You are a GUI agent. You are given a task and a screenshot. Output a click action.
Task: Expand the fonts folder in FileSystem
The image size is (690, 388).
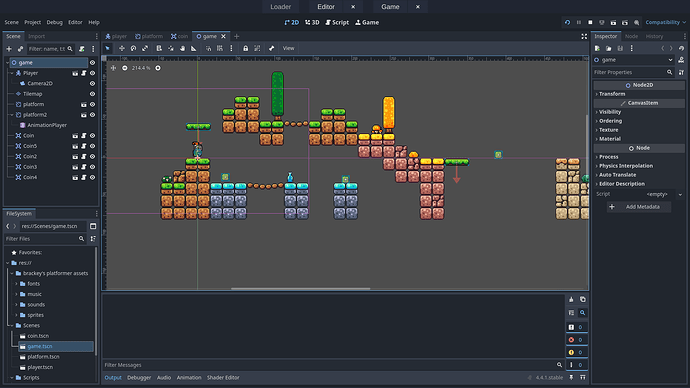pos(16,284)
